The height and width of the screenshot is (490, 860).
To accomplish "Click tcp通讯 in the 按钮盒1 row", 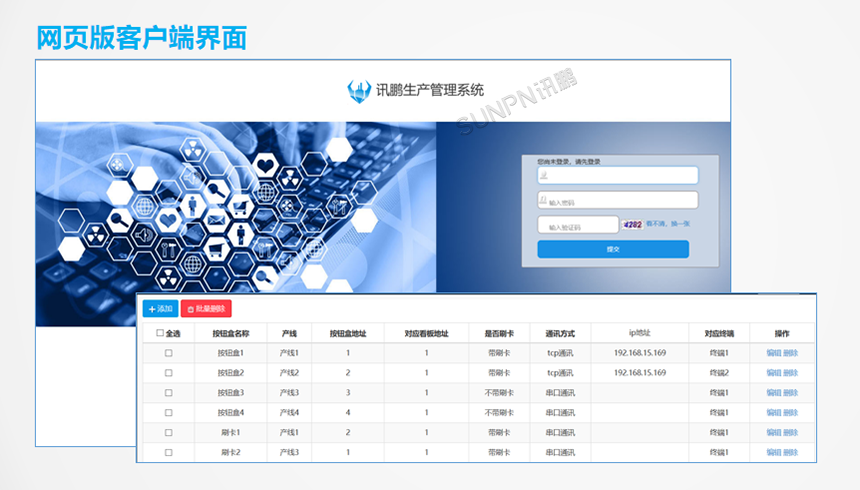I will pyautogui.click(x=560, y=353).
